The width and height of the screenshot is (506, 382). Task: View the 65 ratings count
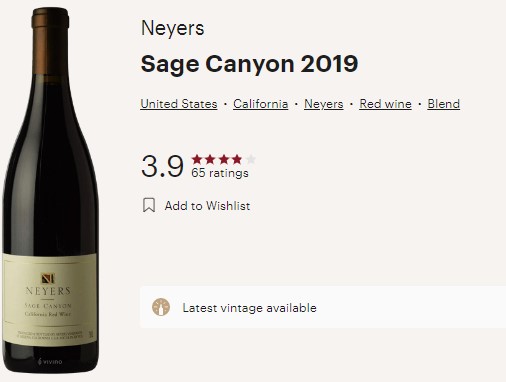pos(220,173)
